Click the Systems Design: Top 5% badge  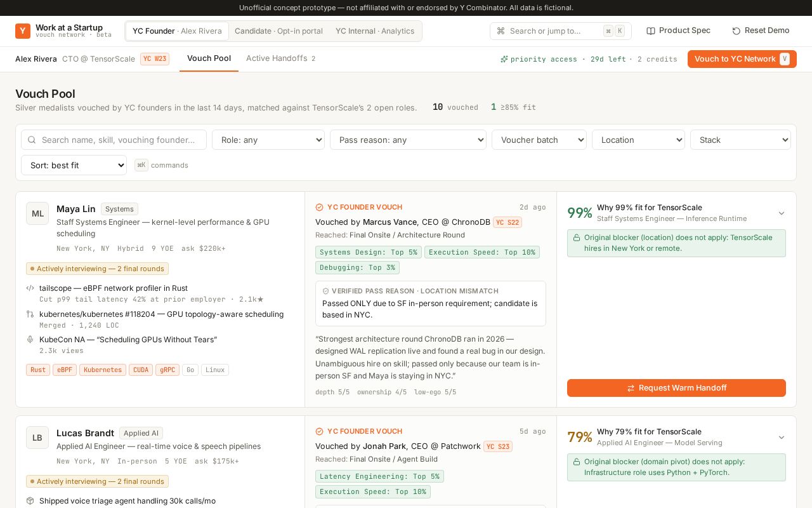369,252
